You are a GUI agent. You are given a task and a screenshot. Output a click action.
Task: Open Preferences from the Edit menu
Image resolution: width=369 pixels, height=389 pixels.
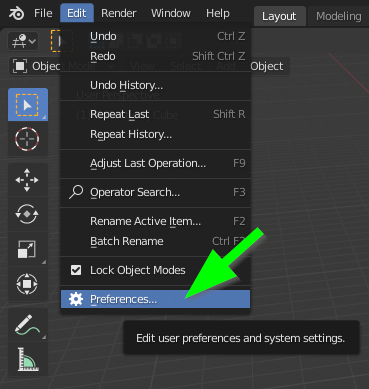tap(155, 299)
